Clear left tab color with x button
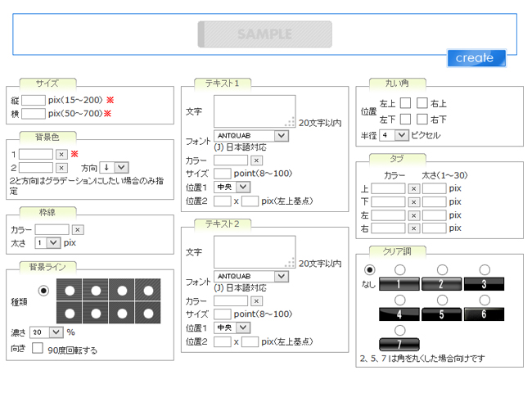 413,215
